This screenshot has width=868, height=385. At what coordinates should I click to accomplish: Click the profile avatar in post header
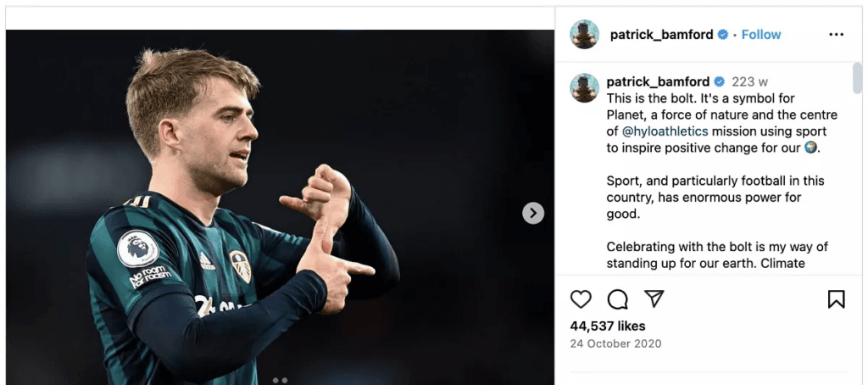coord(585,35)
